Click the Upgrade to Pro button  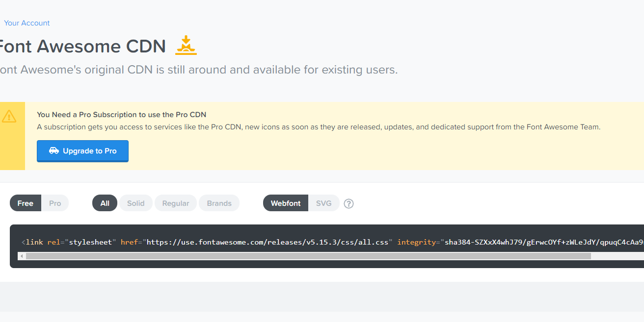point(82,151)
